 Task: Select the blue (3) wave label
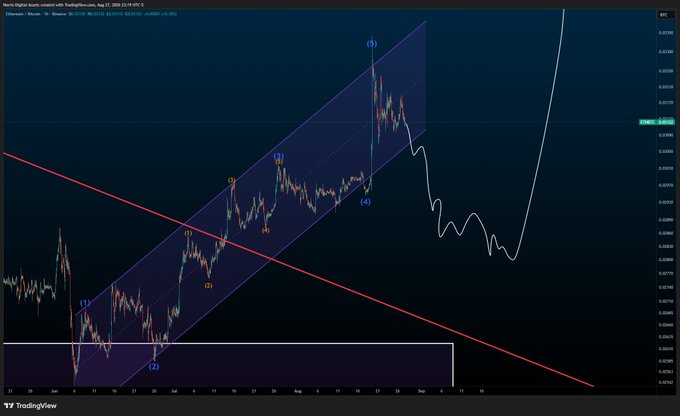coord(278,156)
